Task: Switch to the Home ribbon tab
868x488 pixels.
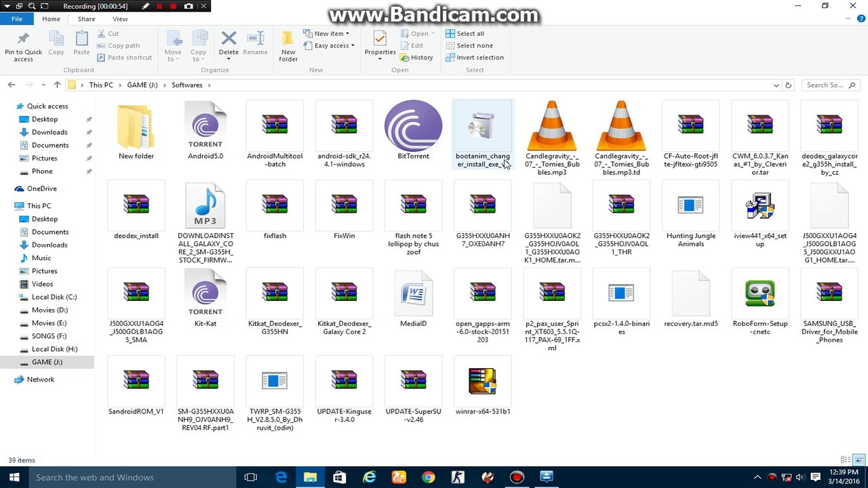Action: (51, 19)
